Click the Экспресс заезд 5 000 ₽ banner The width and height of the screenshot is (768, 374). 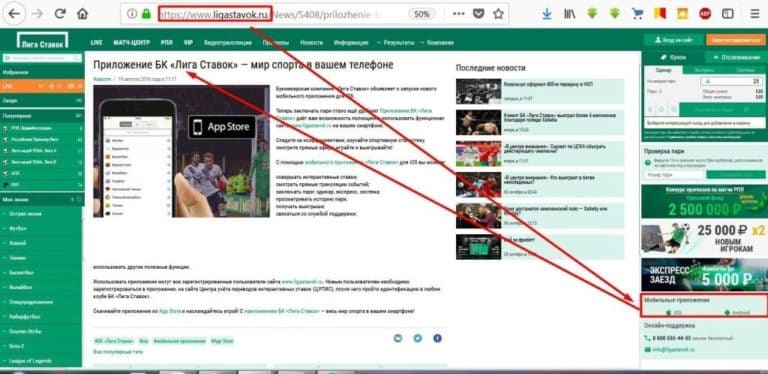[x=704, y=275]
